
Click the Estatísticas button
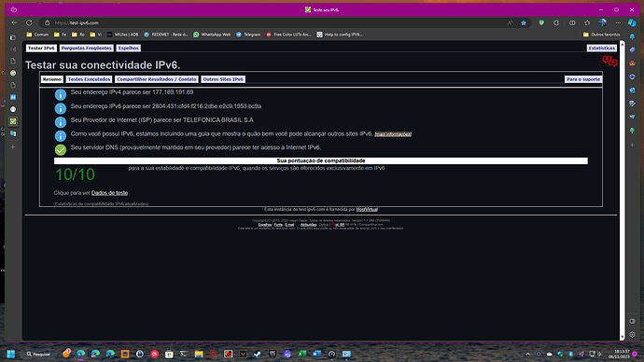tap(602, 48)
